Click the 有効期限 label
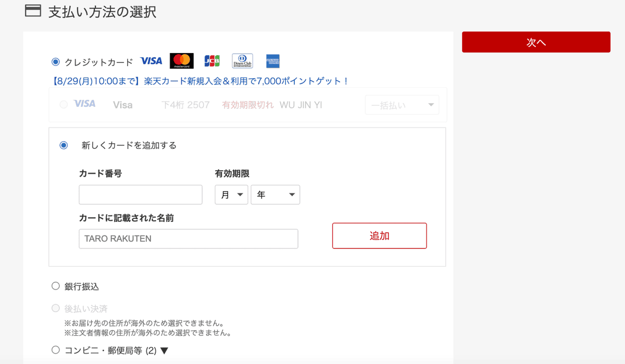The image size is (625, 364). pos(232,173)
